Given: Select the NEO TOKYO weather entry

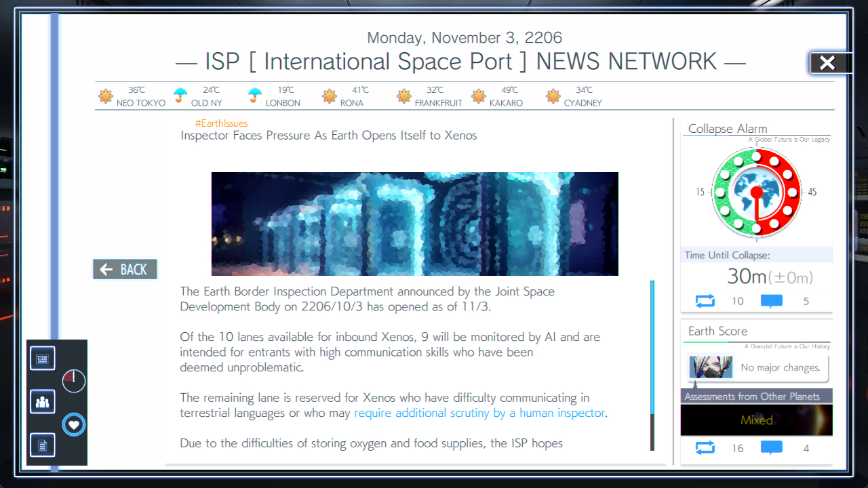Looking at the screenshot, I should pos(132,96).
